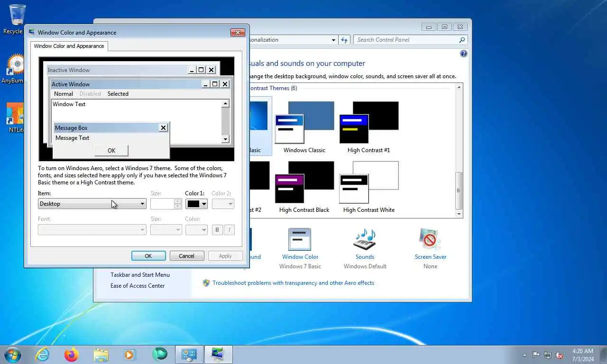This screenshot has width=607, height=364.
Task: Click the Apply button in the dialog
Action: pos(225,256)
